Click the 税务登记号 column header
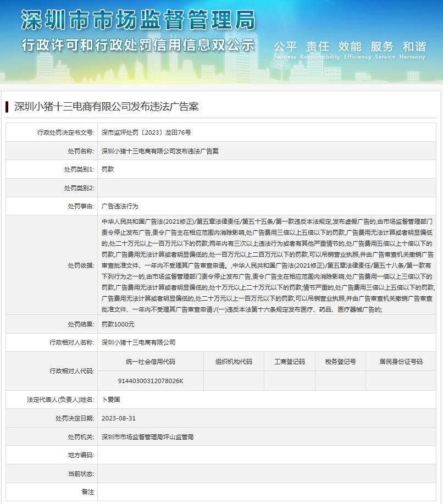443x504 pixels. point(340,362)
